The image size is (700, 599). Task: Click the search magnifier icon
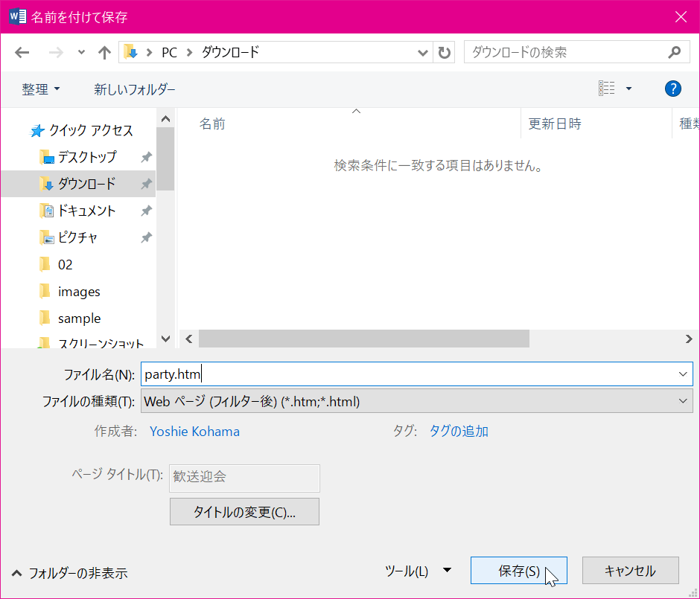click(675, 52)
